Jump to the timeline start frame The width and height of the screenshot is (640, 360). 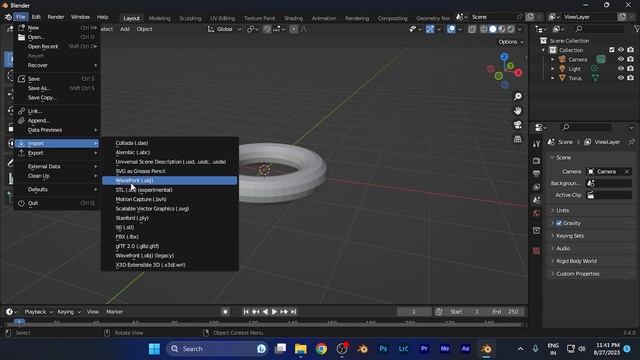[x=246, y=312]
